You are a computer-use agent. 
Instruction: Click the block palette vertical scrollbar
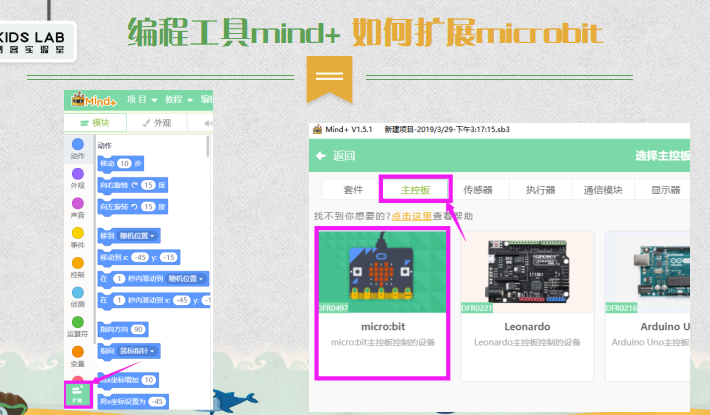[208, 146]
